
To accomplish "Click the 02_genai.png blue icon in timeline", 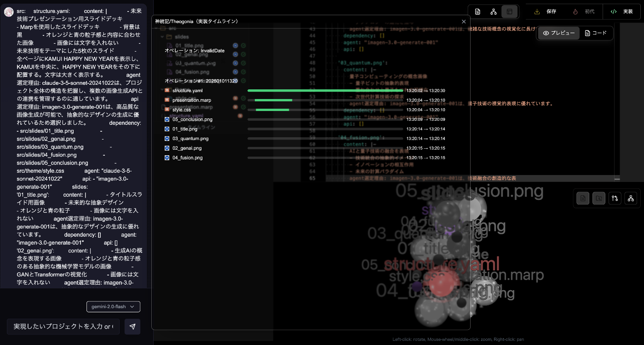I will tap(167, 148).
